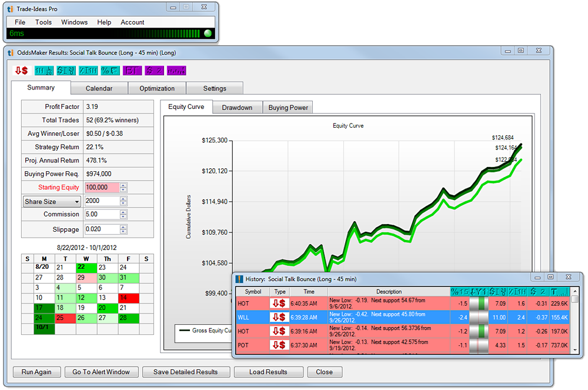Select the calendar day 10/1
Viewport: 588px width, 390px height.
pos(44,328)
